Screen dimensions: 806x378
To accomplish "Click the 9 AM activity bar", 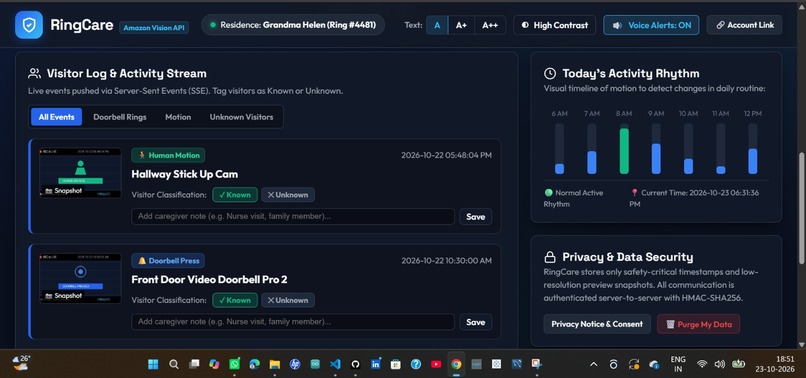I will [x=656, y=158].
